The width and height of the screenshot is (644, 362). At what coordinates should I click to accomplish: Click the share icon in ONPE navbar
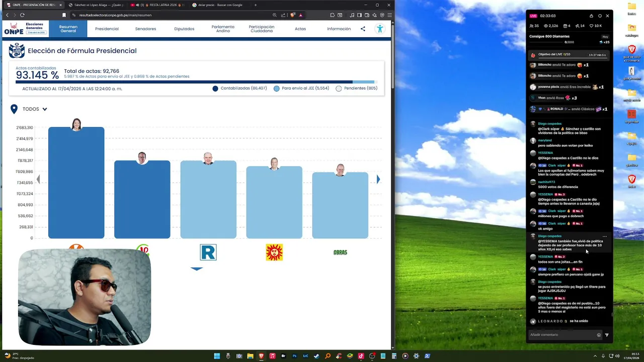point(363,29)
